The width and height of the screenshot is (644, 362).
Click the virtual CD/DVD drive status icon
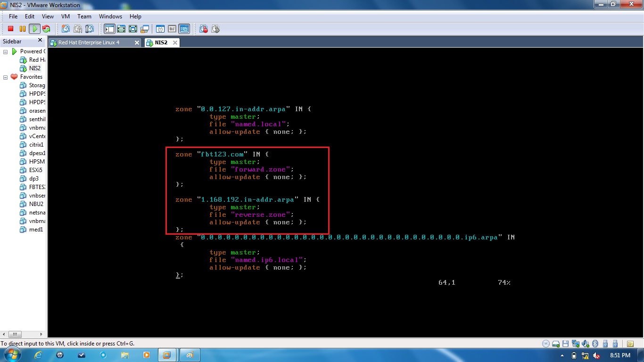point(545,344)
